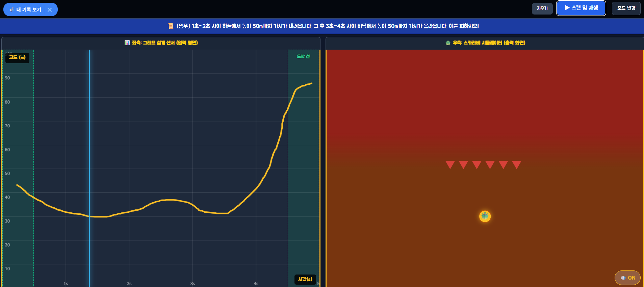Click the blue vertical scan line on graph
The height and width of the screenshot is (287, 644).
click(89, 168)
